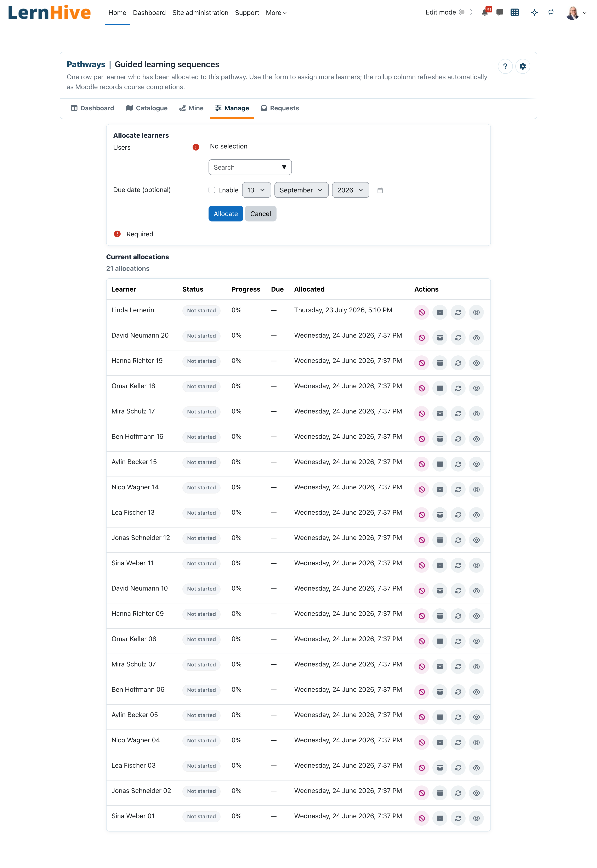Switch to the Requests tab

coord(280,108)
